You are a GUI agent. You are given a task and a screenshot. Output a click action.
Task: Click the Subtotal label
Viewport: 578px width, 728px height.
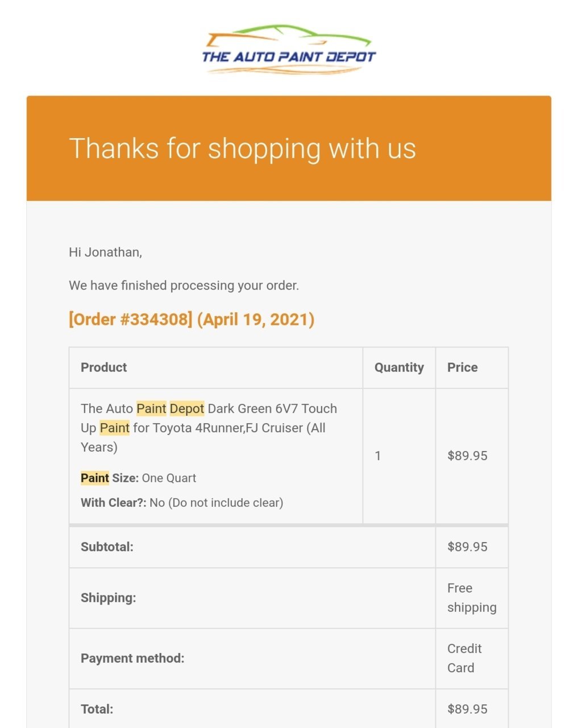click(107, 547)
